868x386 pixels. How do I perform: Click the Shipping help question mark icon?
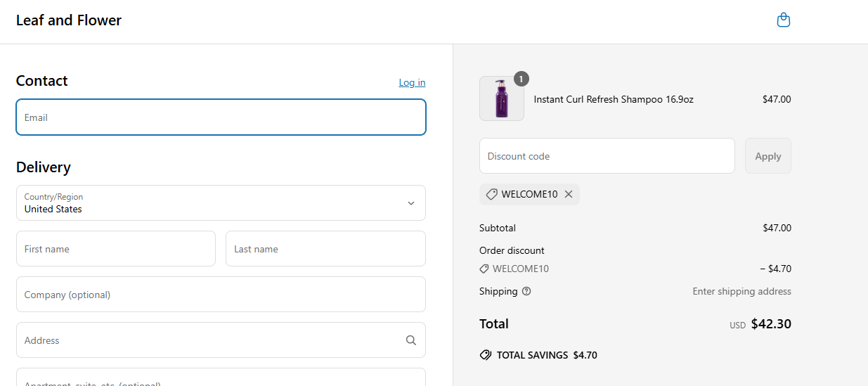(x=526, y=291)
